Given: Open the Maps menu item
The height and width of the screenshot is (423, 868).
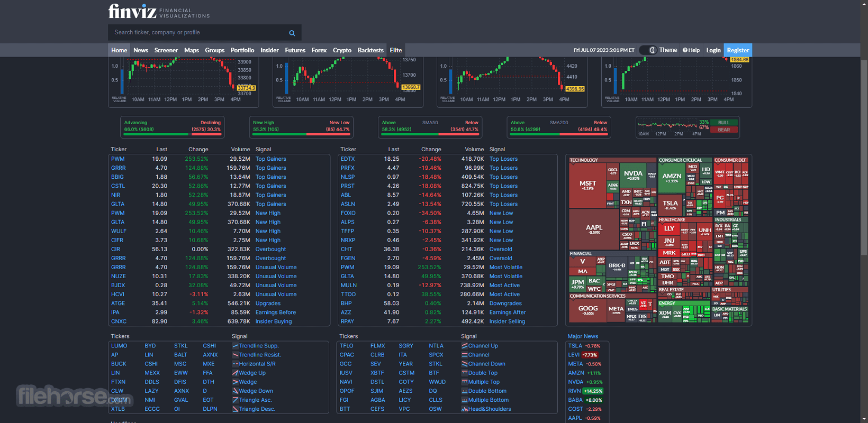Looking at the screenshot, I should [x=192, y=50].
